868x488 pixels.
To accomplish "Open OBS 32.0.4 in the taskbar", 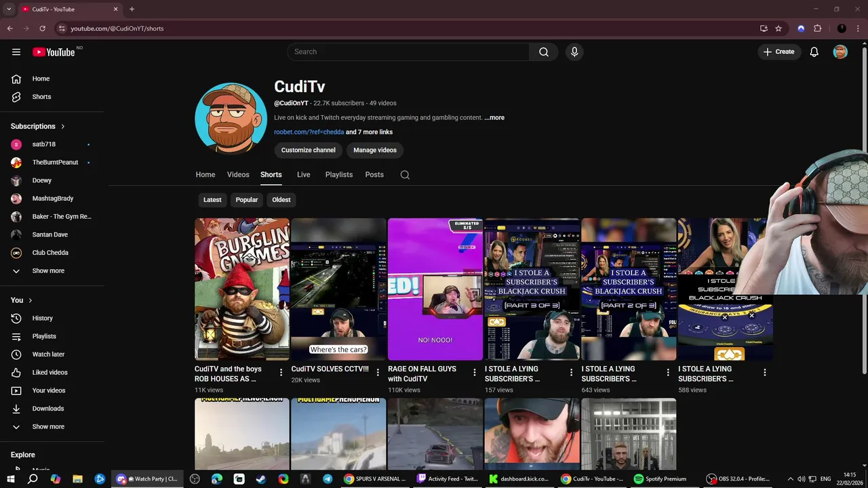I will (x=738, y=479).
